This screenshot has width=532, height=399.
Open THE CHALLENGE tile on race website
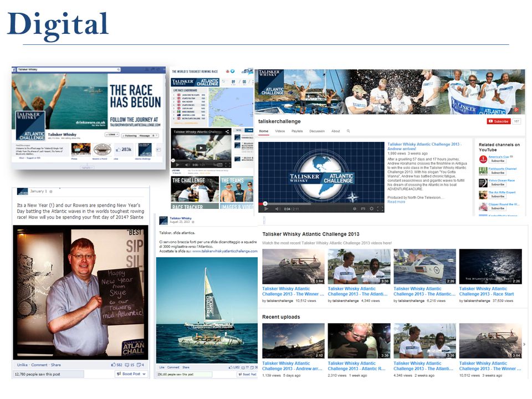click(195, 189)
